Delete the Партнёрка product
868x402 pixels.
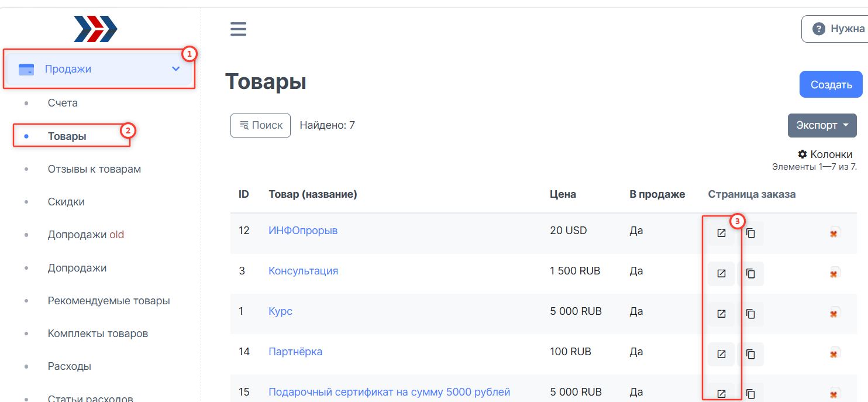835,354
